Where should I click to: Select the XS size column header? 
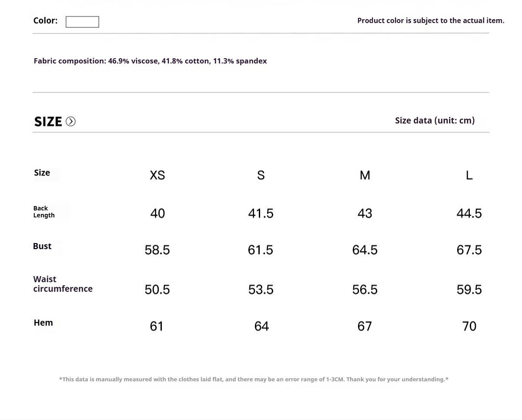[157, 175]
